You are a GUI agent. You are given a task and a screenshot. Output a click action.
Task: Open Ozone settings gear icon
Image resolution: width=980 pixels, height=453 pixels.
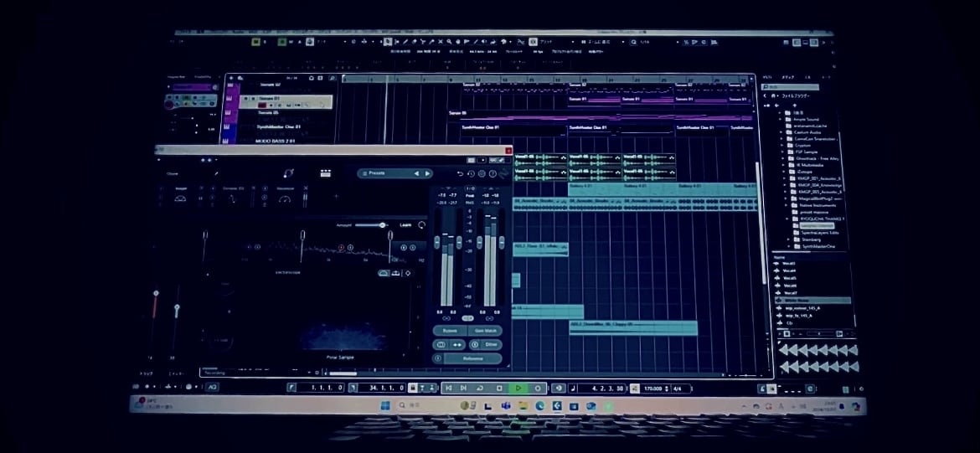pos(482,173)
